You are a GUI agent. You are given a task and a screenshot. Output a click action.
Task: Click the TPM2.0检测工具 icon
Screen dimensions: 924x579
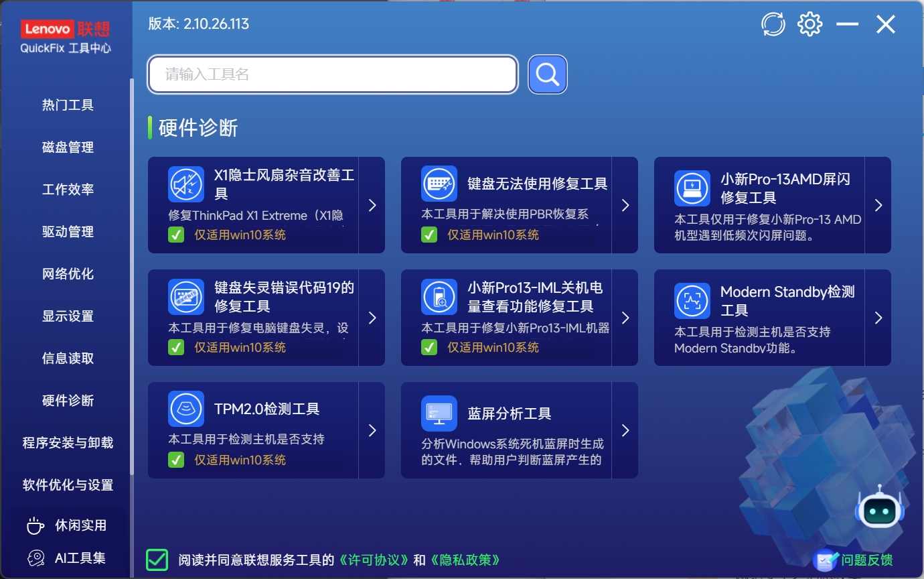(x=186, y=409)
